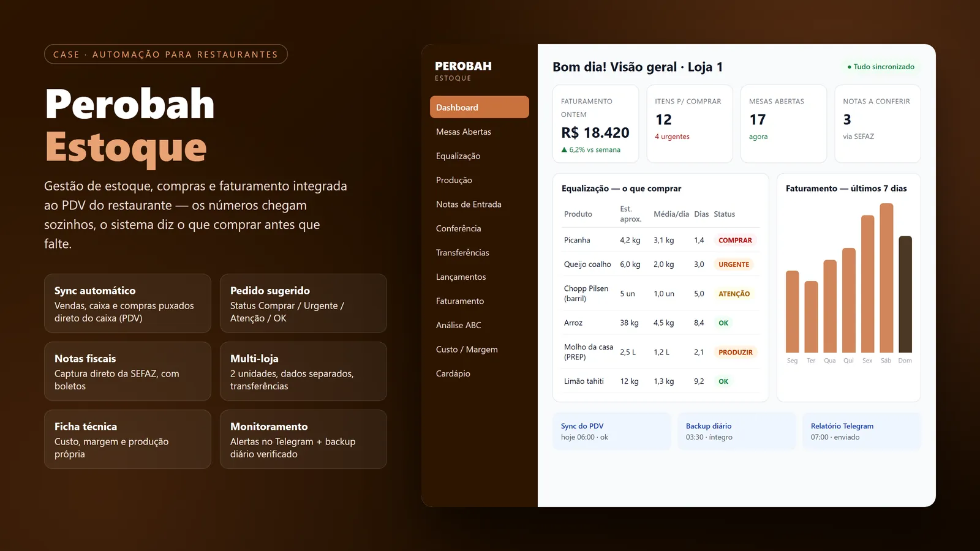Click the Produto column header
The width and height of the screenshot is (980, 551).
pos(578,214)
